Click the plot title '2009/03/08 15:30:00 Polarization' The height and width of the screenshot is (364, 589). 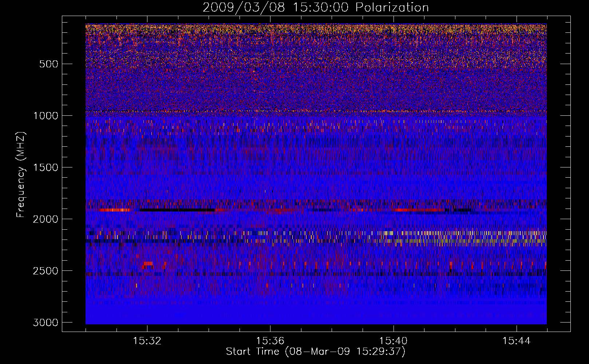click(x=316, y=7)
